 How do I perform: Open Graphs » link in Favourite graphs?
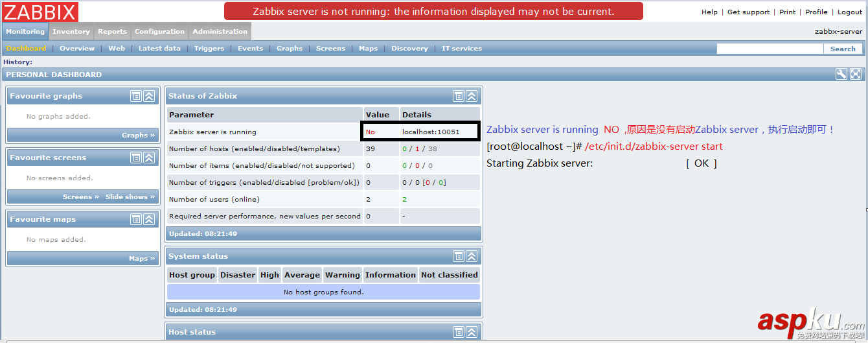(x=139, y=135)
